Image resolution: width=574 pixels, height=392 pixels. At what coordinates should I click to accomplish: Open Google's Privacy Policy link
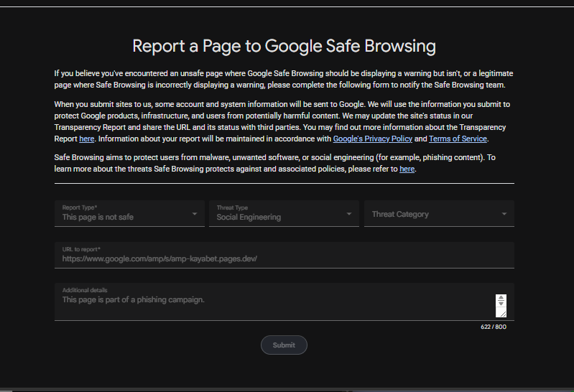[373, 139]
